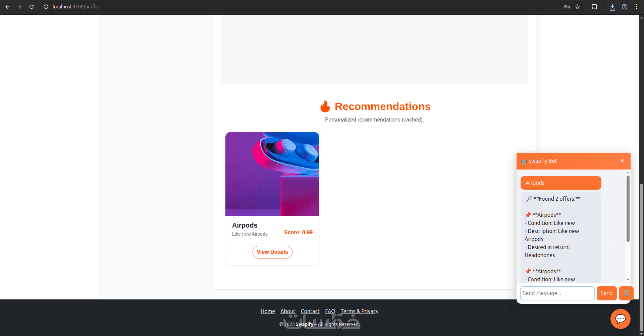Send the chat message
Image resolution: width=644 pixels, height=336 pixels.
[606, 293]
